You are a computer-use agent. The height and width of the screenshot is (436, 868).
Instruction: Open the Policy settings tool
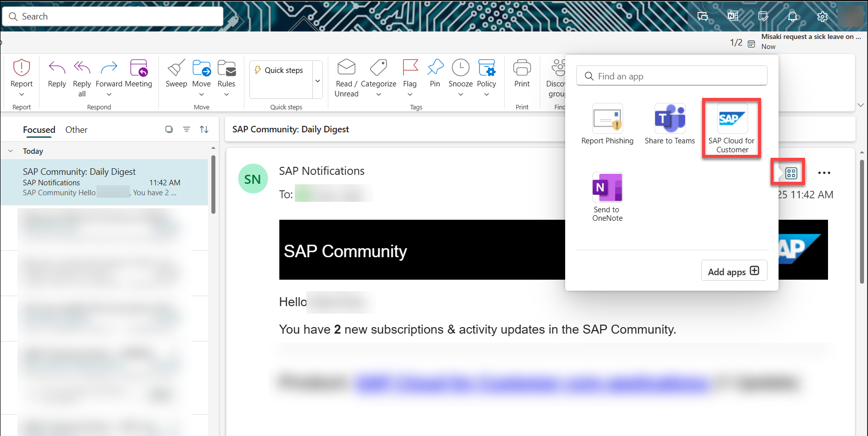tap(486, 74)
